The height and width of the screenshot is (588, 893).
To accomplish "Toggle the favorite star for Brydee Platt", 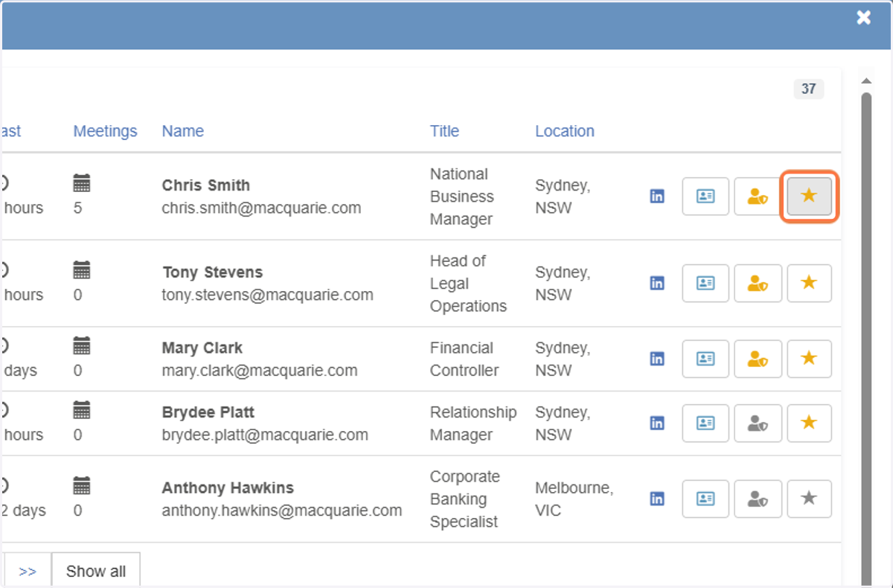I will (809, 424).
